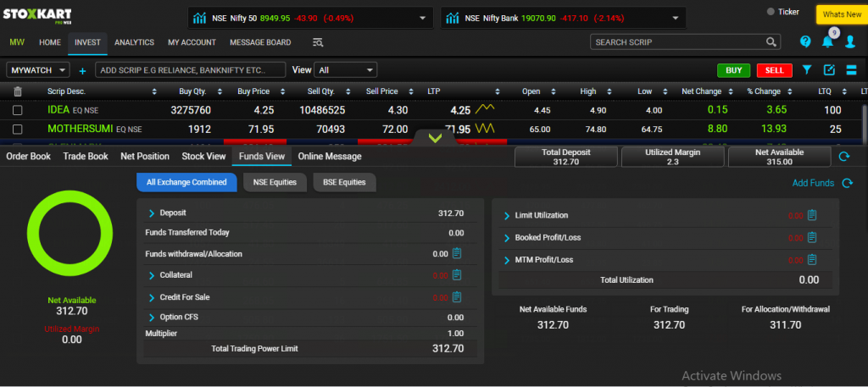
Task: Toggle the Ticker radio button
Action: (x=771, y=12)
